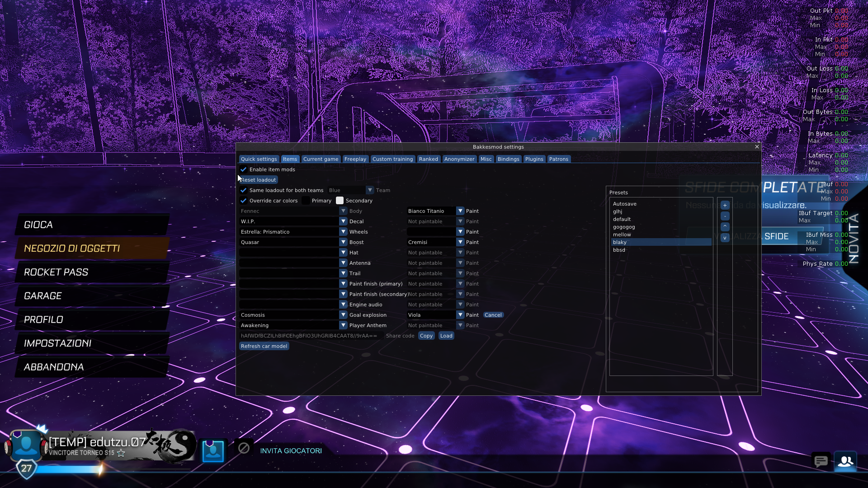Move preset up with caret icon
Viewport: 868px width, 488px height.
(x=725, y=227)
